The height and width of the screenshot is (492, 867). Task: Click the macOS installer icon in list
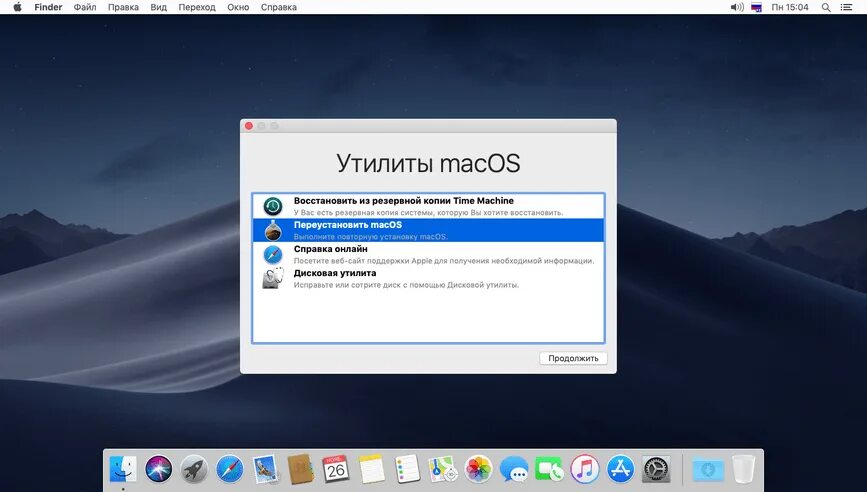pos(273,230)
